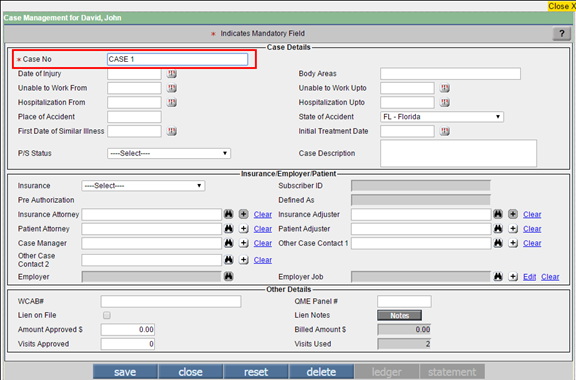Search Case Manager with binoculars icon
Image resolution: width=576 pixels, height=380 pixels.
point(228,243)
